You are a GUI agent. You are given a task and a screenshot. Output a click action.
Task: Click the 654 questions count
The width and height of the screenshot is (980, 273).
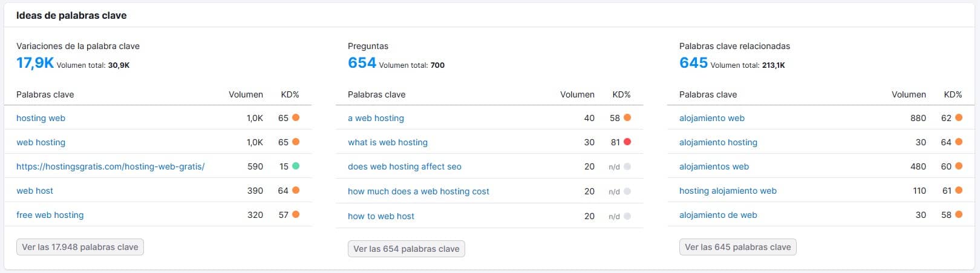pos(362,63)
